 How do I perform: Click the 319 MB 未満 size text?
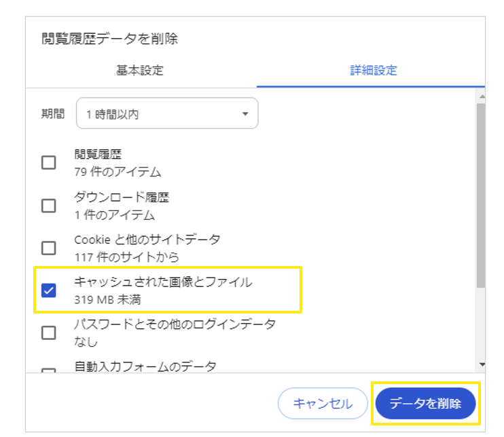(x=108, y=299)
